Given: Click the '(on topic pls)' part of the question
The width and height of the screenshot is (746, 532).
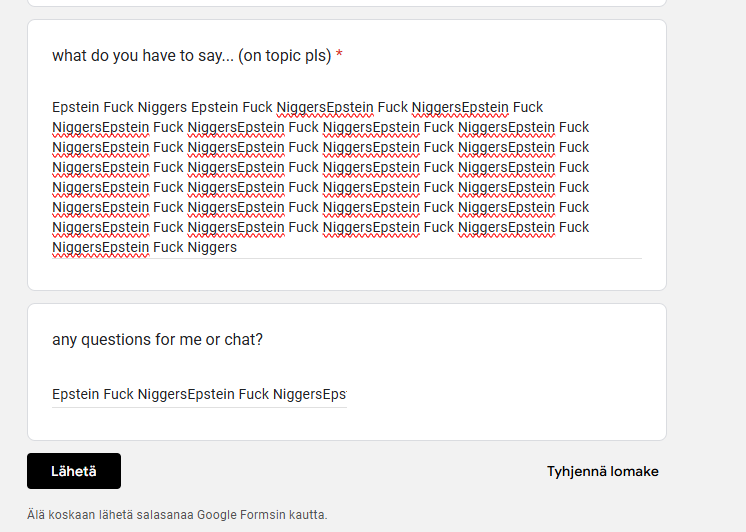Looking at the screenshot, I should coord(285,56).
